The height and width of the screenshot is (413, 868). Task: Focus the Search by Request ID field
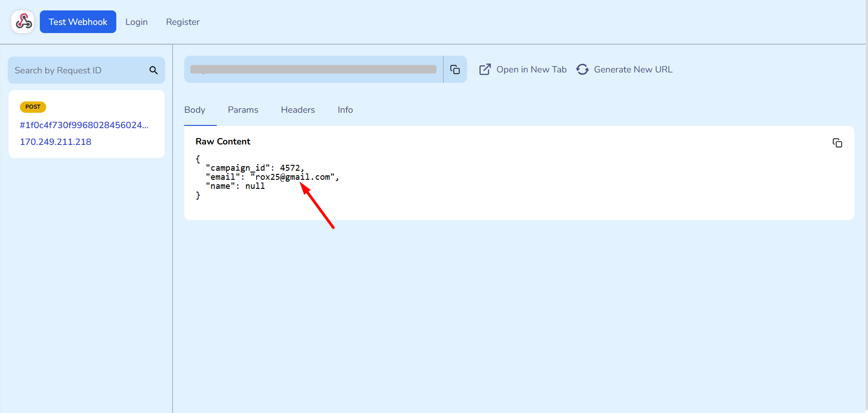tap(77, 70)
